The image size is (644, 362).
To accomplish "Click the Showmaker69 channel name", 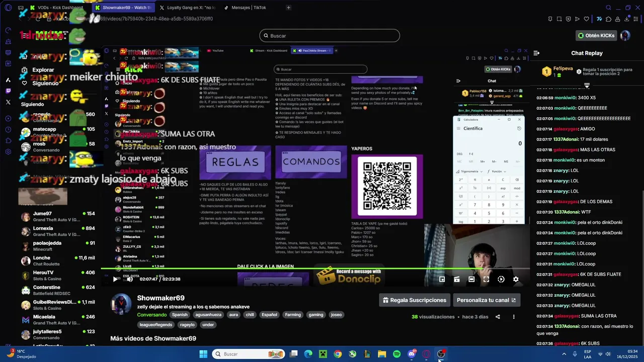I will coord(160,298).
